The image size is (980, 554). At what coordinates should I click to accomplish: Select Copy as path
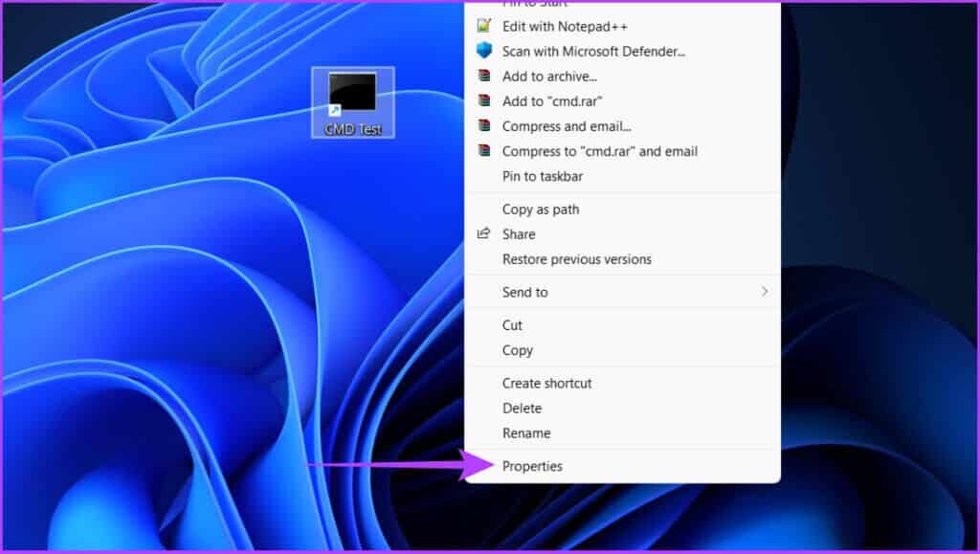tap(541, 210)
